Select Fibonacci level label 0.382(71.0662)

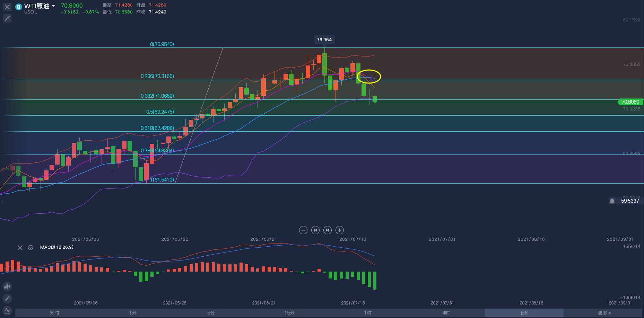pyautogui.click(x=157, y=96)
